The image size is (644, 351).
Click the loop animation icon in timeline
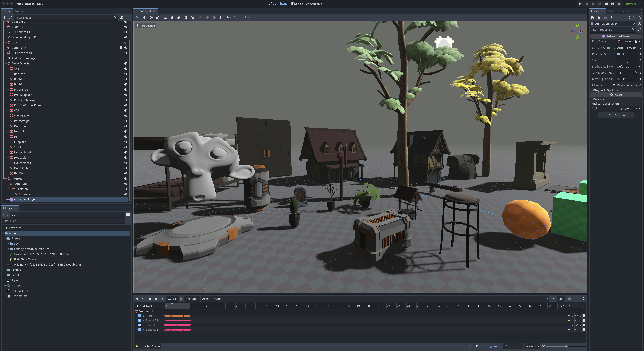point(583,306)
